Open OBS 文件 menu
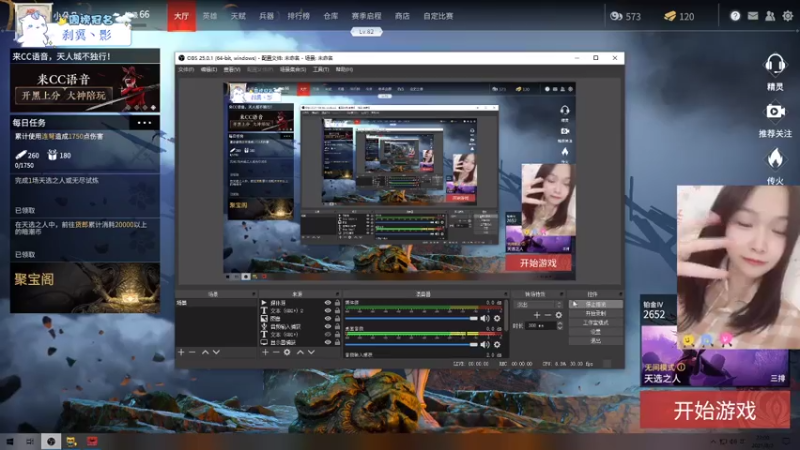This screenshot has width=800, height=450. point(186,69)
